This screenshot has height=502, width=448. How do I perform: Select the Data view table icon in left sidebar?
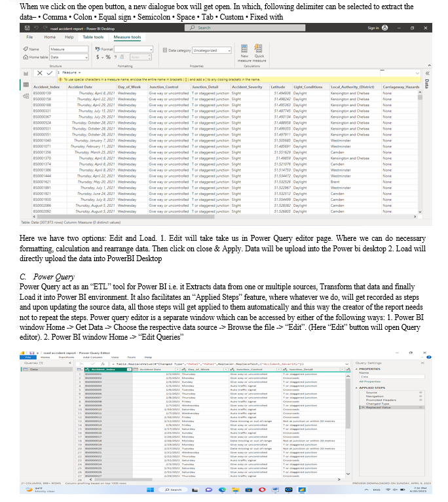point(26,85)
